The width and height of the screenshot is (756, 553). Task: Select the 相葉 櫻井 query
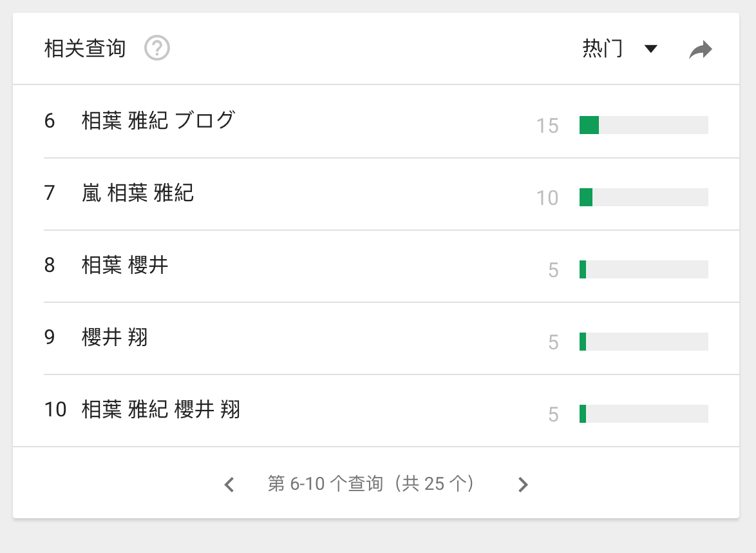click(x=125, y=265)
